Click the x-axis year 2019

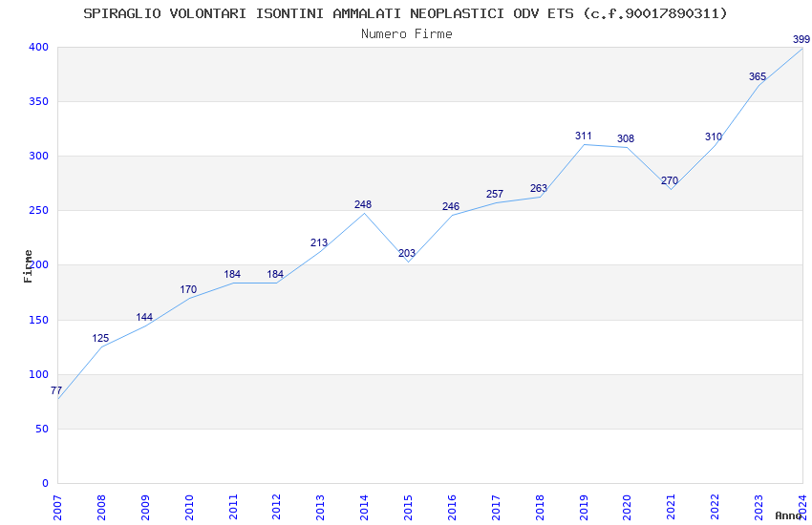click(x=584, y=508)
